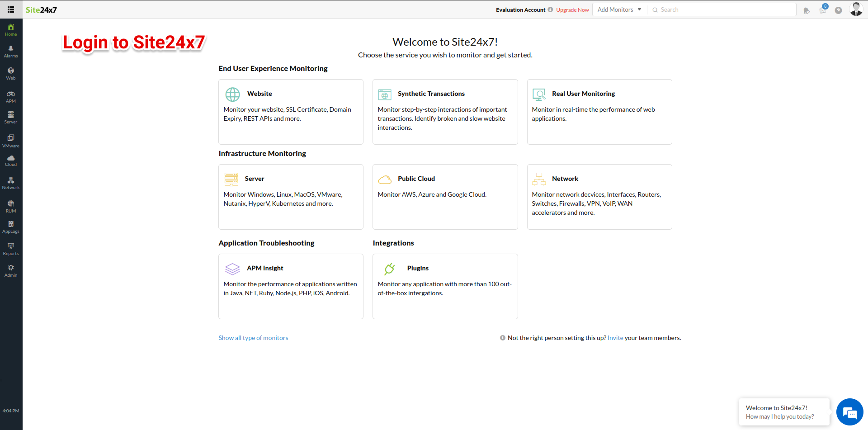
Task: Click into the Search field
Action: (x=722, y=9)
